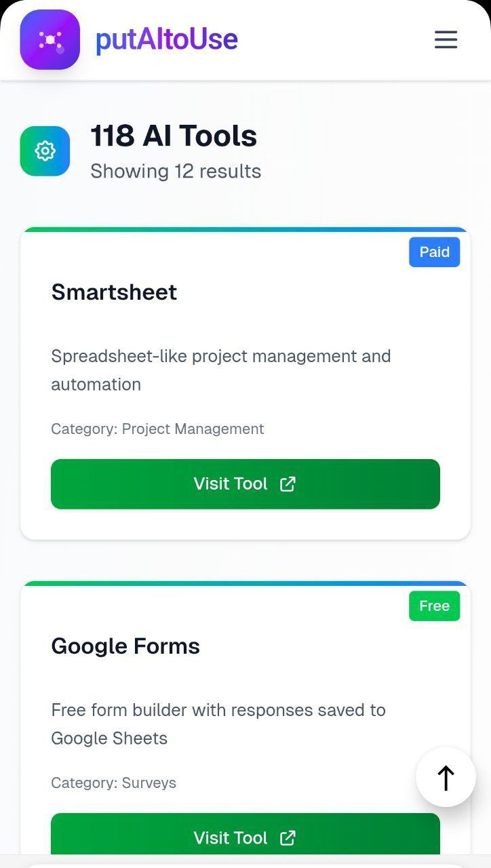Click the Google Forms free form builder description

(218, 724)
